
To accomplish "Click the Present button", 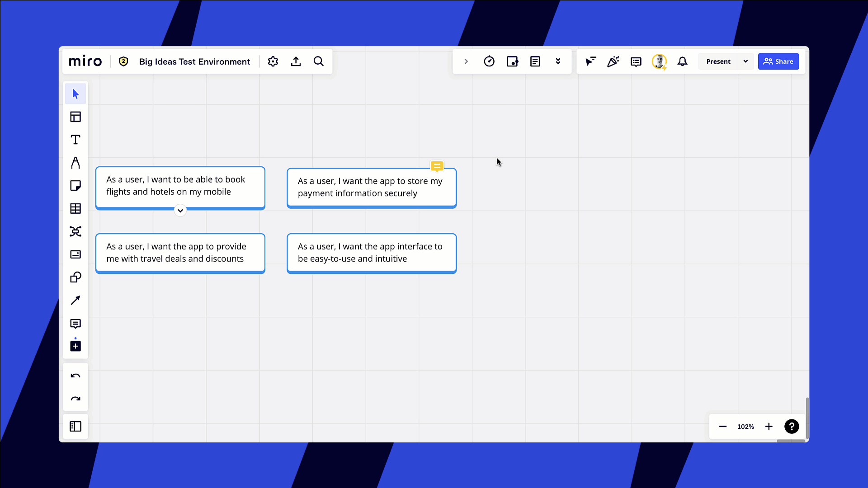I will tap(718, 61).
